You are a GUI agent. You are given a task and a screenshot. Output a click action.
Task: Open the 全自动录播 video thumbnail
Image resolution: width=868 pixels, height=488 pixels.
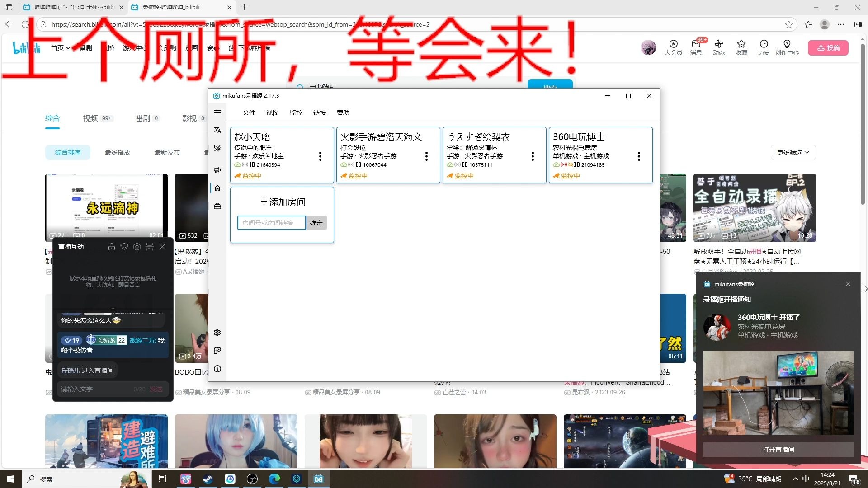click(755, 207)
